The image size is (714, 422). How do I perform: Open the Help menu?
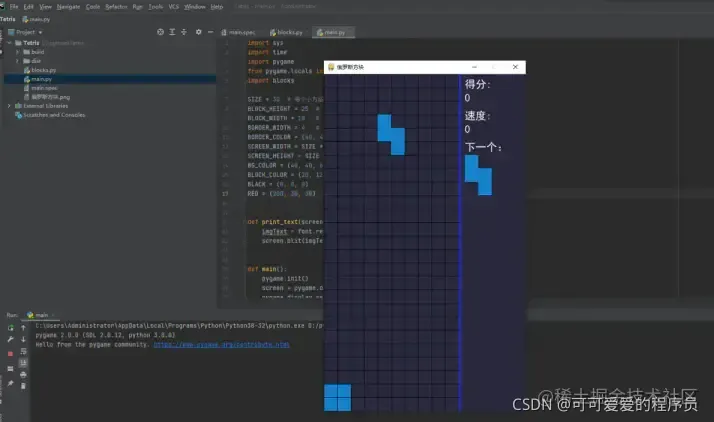tap(217, 7)
